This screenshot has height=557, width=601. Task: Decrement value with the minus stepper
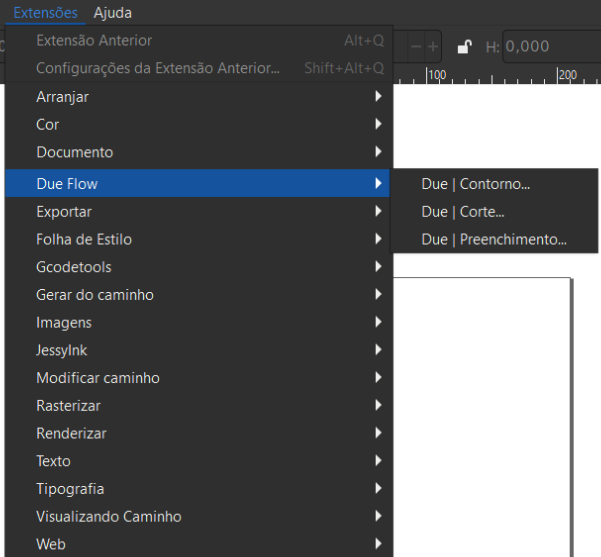[x=416, y=47]
